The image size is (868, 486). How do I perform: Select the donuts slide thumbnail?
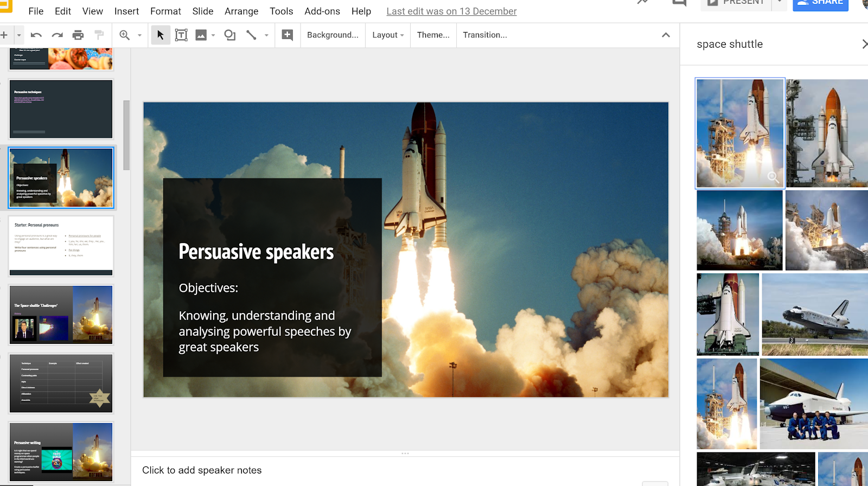[x=61, y=59]
